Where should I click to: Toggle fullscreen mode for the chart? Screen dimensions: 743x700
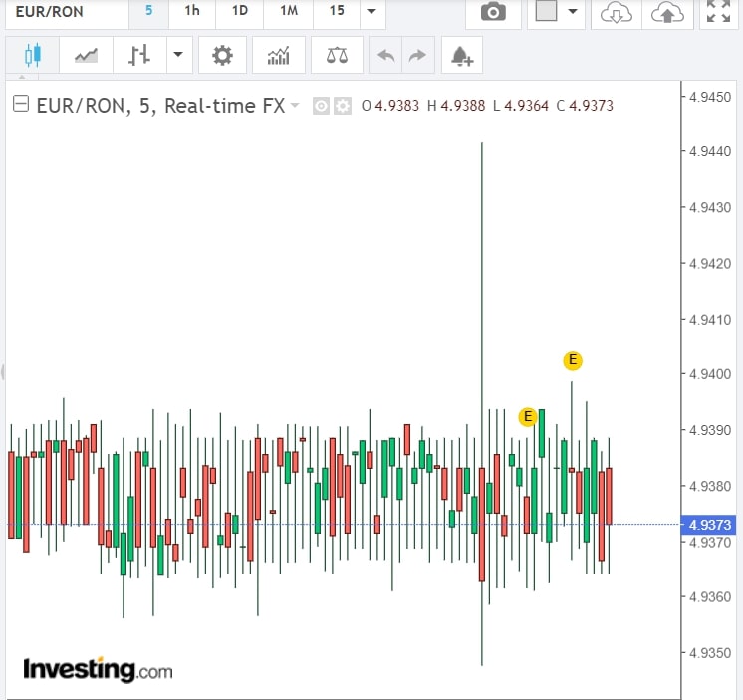(718, 12)
